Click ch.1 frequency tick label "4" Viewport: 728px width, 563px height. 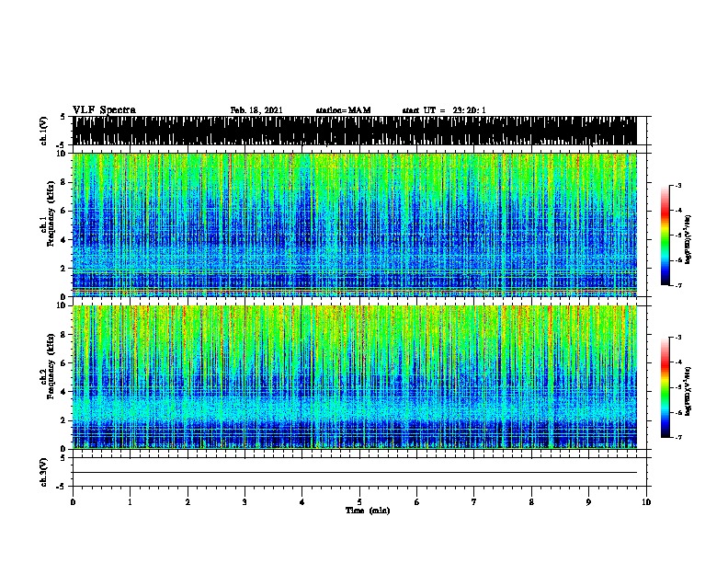[63, 240]
